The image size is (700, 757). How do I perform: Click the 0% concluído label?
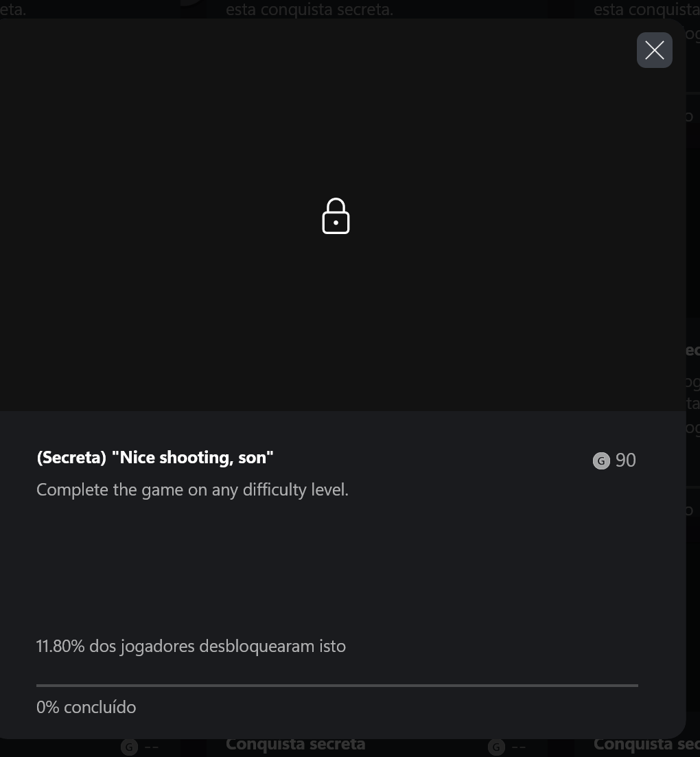pyautogui.click(x=86, y=707)
